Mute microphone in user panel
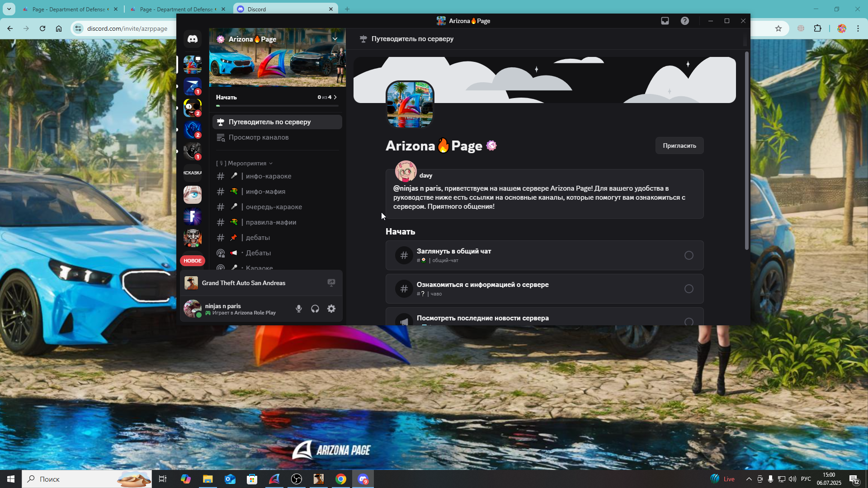Viewport: 868px width, 488px height. coord(299,309)
